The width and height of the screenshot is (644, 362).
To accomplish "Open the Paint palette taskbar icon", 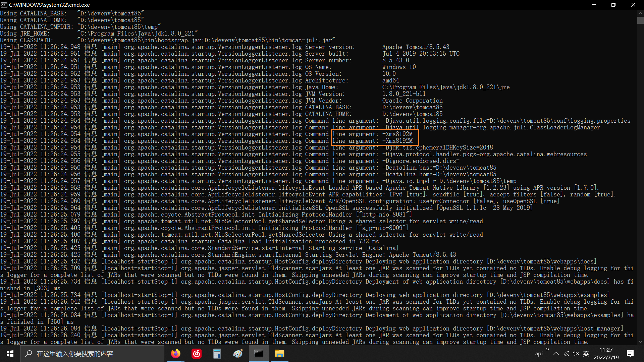I will click(x=238, y=354).
